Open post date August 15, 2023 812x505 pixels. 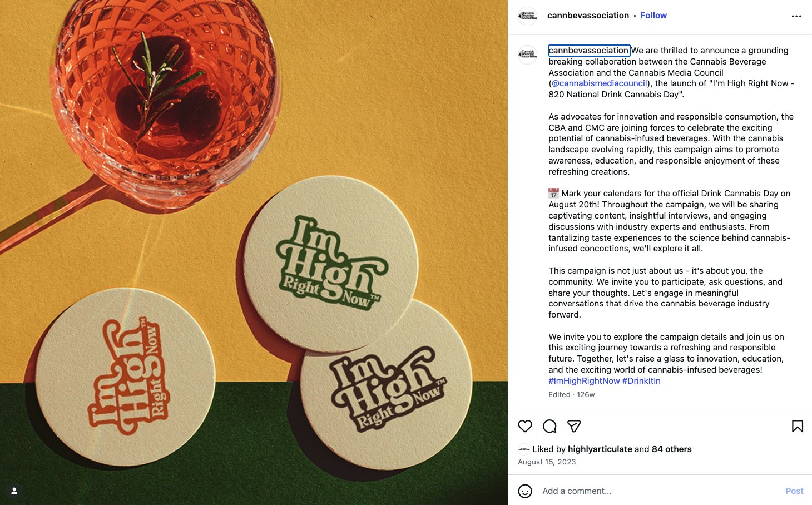[547, 462]
